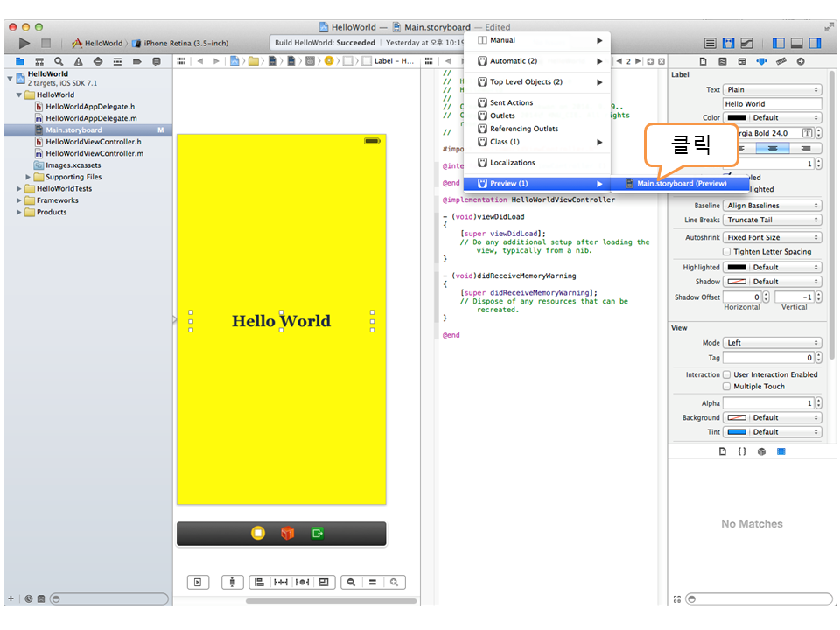The height and width of the screenshot is (630, 840).
Task: Click the green Exit icon in scene dock
Action: pos(317,533)
